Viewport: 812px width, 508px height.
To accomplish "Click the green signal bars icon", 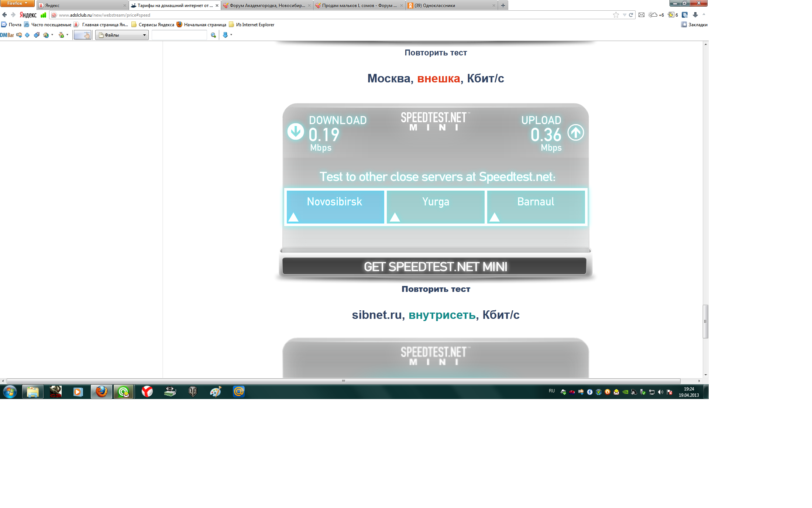I will 43,15.
